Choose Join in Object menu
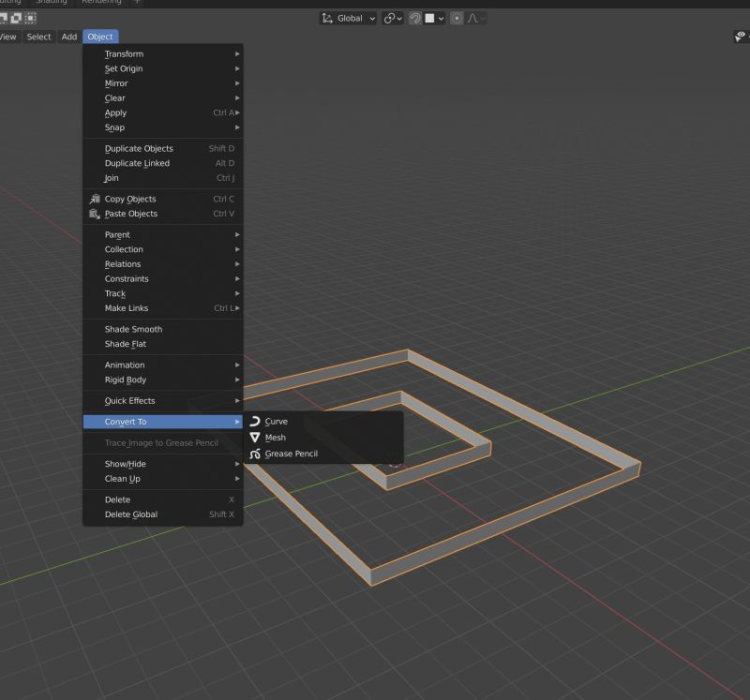 coord(163,178)
